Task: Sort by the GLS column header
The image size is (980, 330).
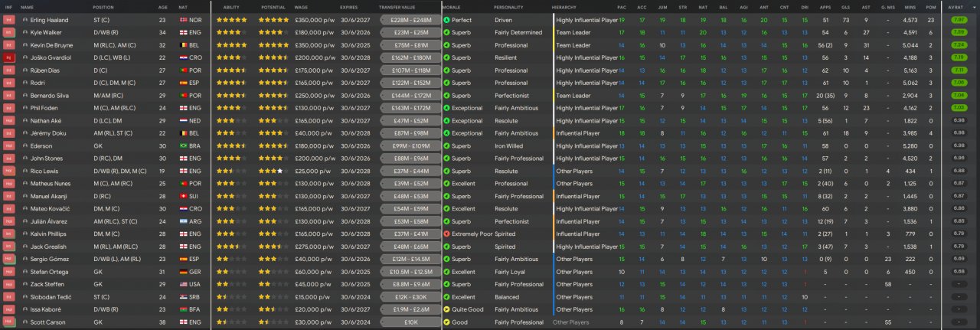Action: pyautogui.click(x=844, y=6)
